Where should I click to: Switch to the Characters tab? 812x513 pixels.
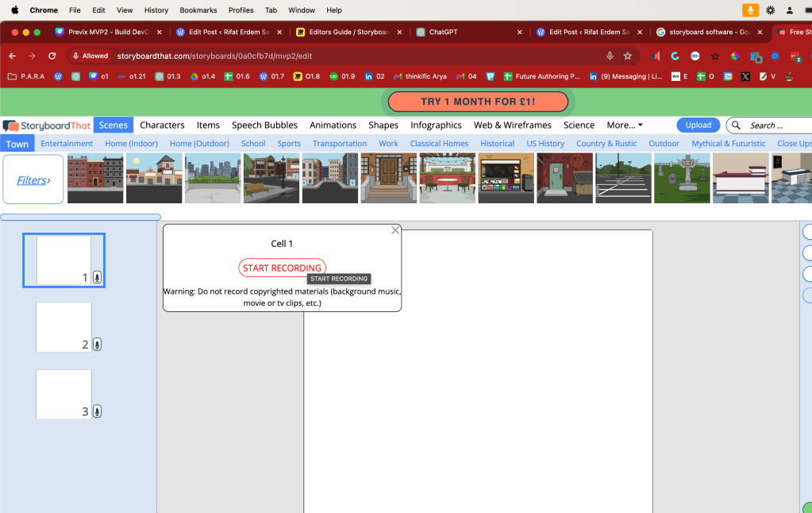[162, 125]
